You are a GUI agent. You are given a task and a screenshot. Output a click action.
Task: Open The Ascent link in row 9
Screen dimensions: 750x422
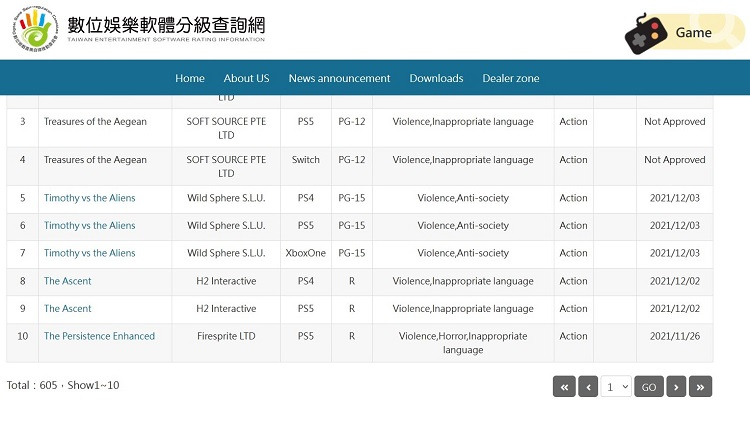67,309
